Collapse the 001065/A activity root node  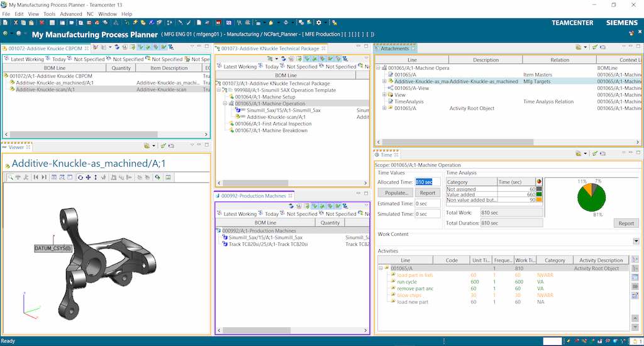[380, 269]
